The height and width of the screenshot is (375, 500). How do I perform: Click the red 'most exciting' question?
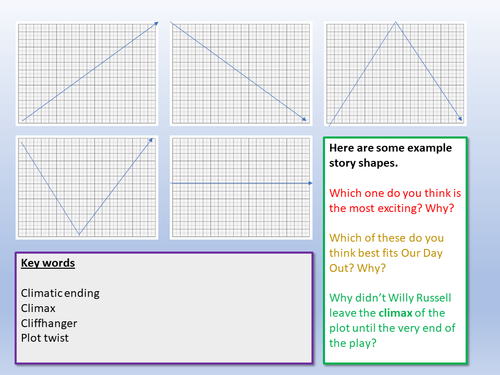[395, 200]
